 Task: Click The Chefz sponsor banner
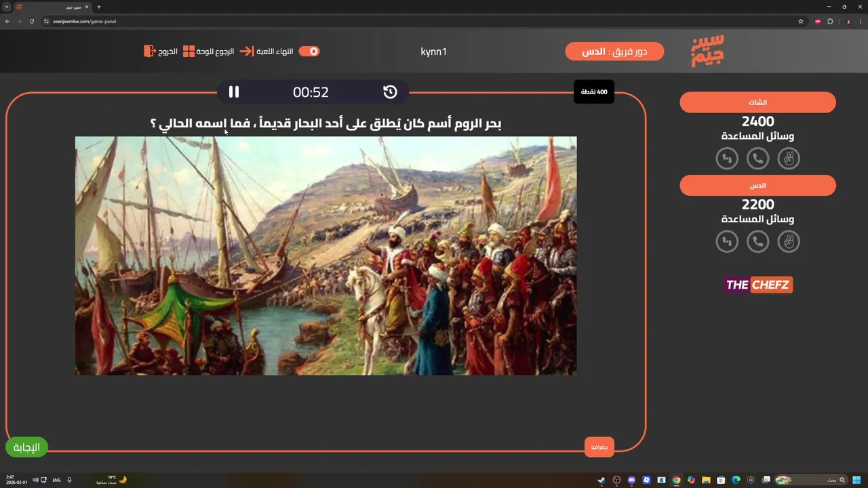coord(757,285)
